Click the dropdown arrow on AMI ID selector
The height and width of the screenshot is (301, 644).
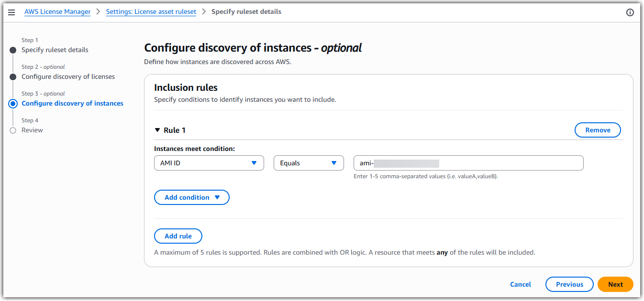pyautogui.click(x=255, y=162)
